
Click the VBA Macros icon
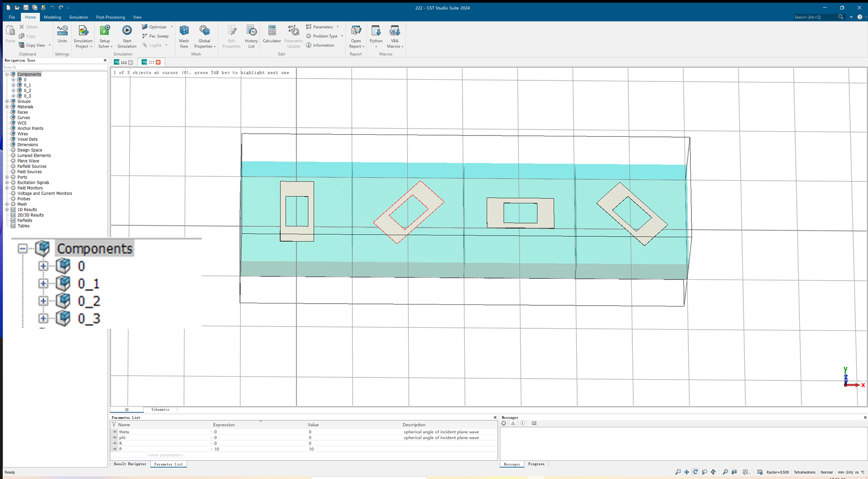[x=395, y=30]
